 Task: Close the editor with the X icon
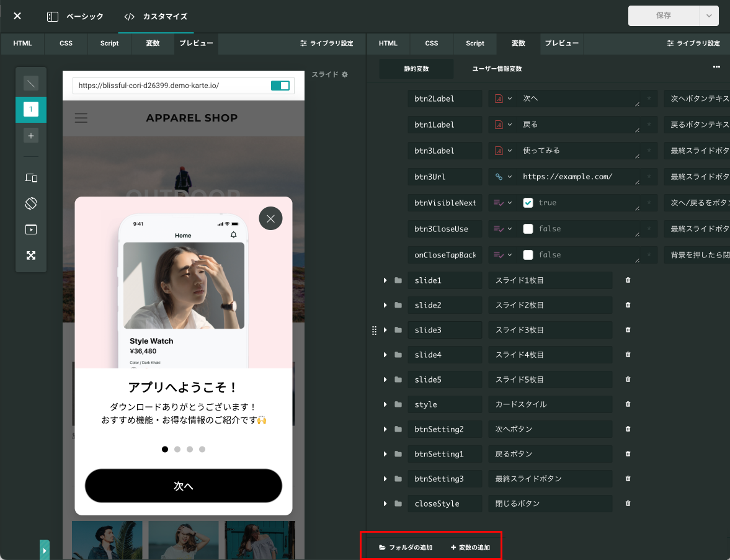pos(17,16)
